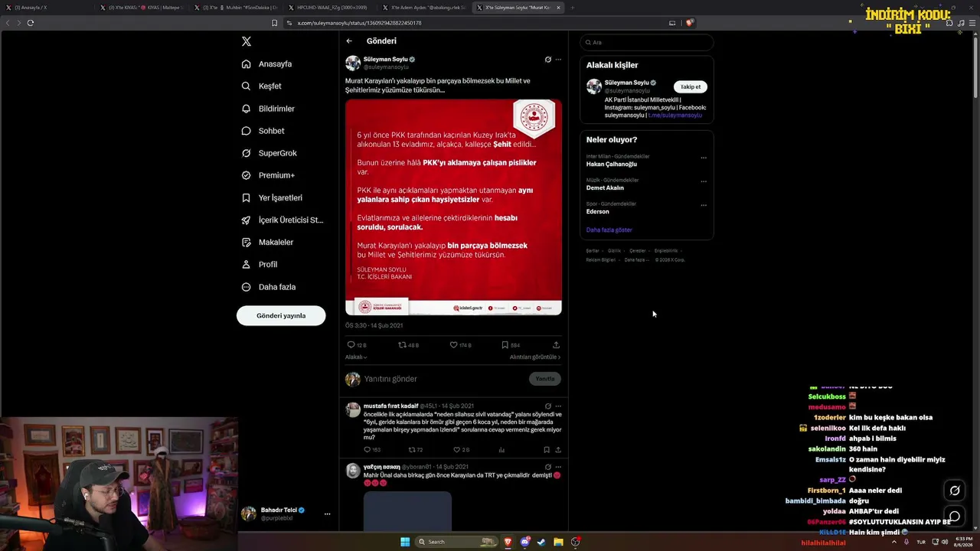Screen dimensions: 980x551
Task: Open the floating messages chat button
Action: click(955, 516)
